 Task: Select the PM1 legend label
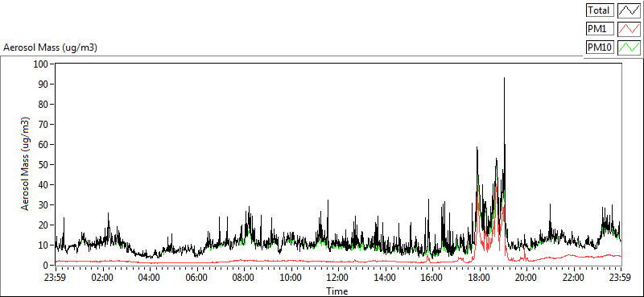pos(600,29)
